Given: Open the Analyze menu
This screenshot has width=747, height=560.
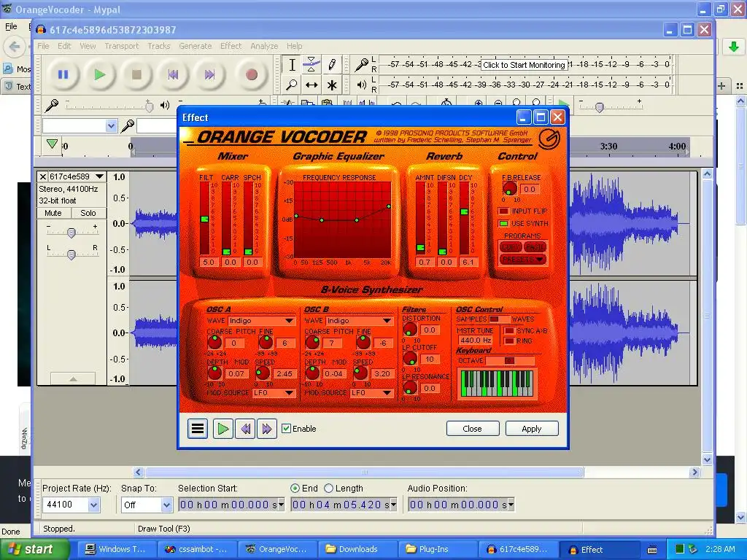Looking at the screenshot, I should 264,46.
